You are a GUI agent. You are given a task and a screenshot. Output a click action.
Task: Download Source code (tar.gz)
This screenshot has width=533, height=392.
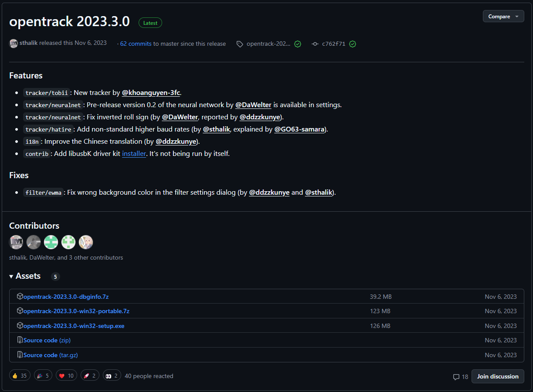[51, 355]
